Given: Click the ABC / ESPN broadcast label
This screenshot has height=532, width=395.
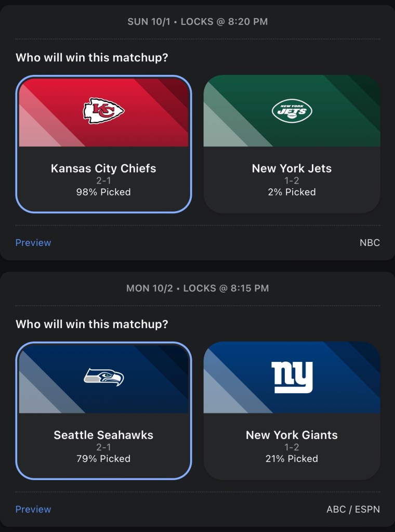Looking at the screenshot, I should (353, 509).
